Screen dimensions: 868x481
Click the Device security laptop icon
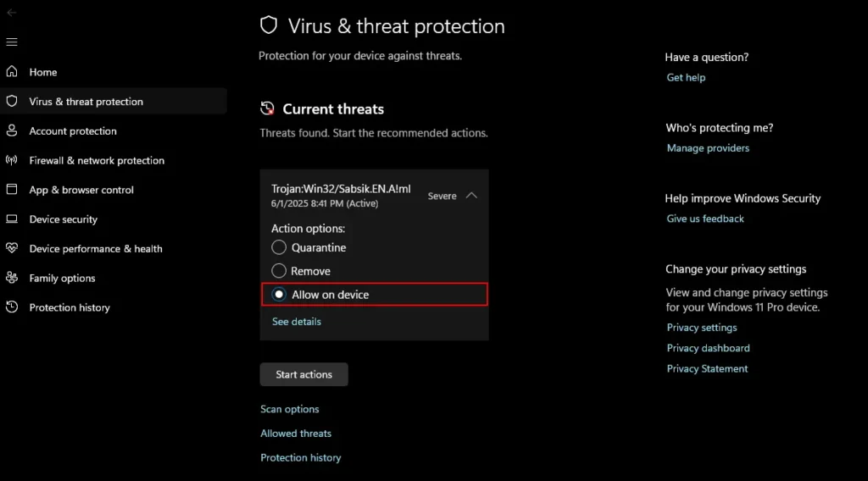point(12,219)
